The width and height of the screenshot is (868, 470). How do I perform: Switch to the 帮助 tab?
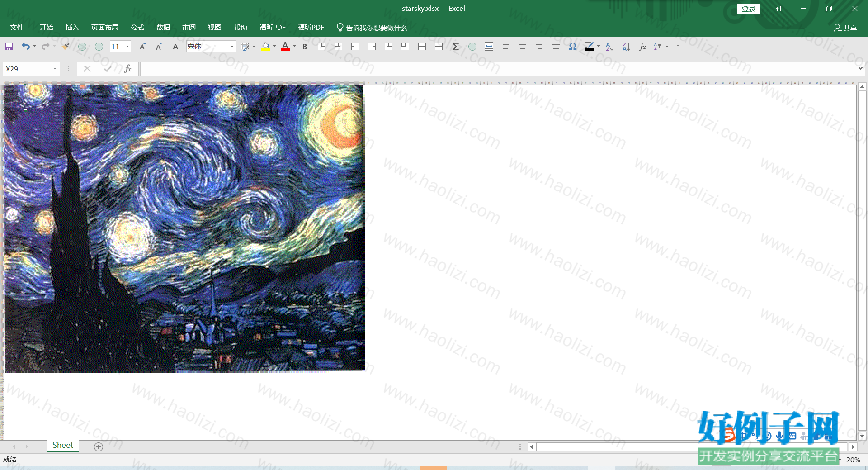pos(241,28)
